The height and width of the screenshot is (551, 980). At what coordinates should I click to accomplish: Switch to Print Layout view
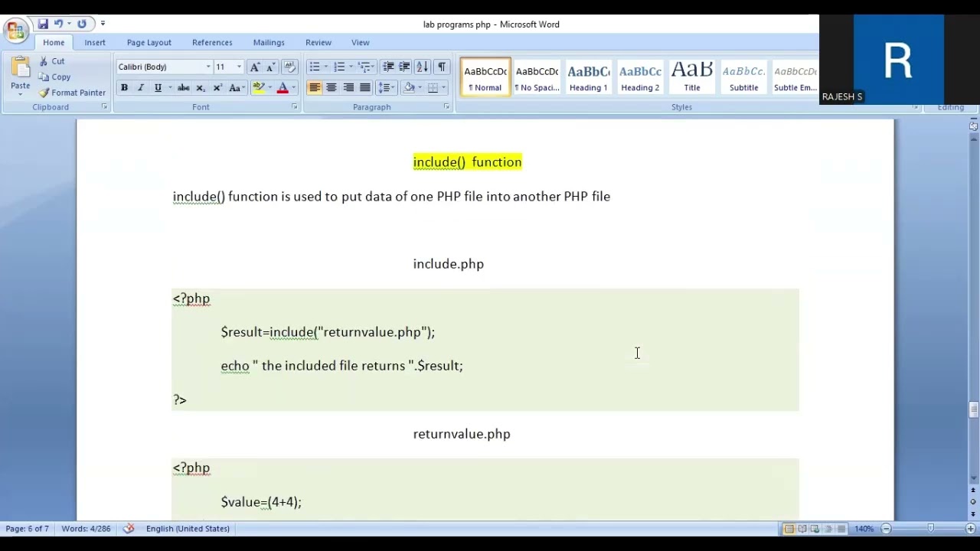[x=789, y=529]
